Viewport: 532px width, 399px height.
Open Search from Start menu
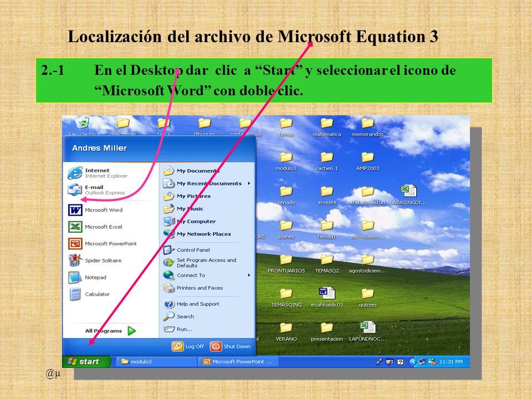click(178, 316)
